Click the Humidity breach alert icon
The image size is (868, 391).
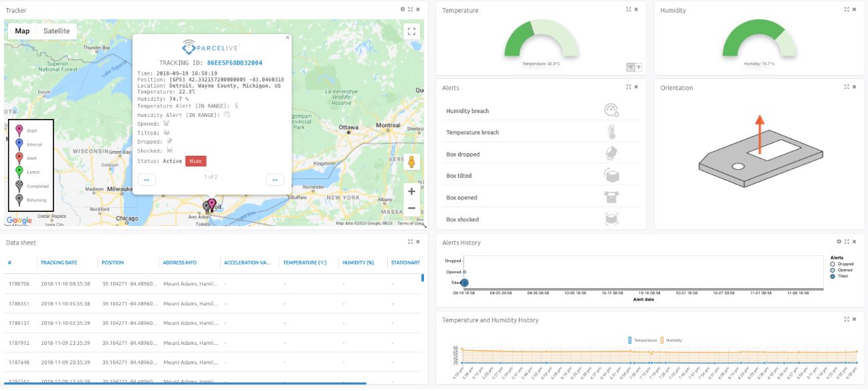(611, 110)
